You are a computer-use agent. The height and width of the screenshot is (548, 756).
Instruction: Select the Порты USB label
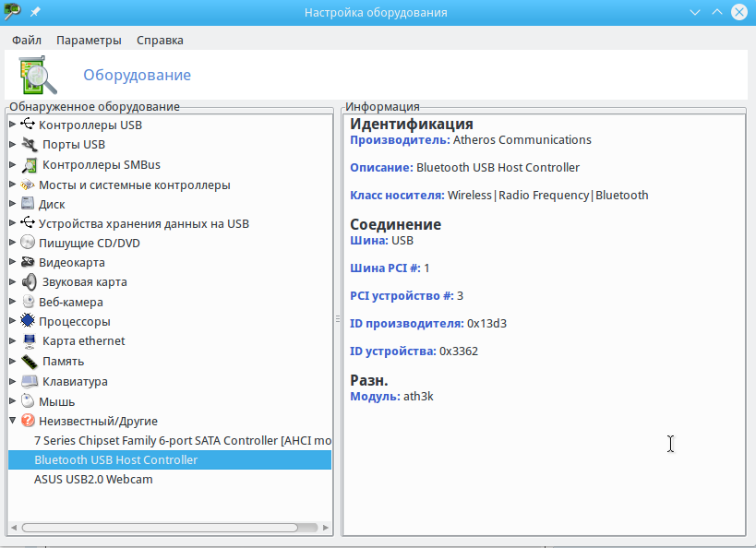73,145
